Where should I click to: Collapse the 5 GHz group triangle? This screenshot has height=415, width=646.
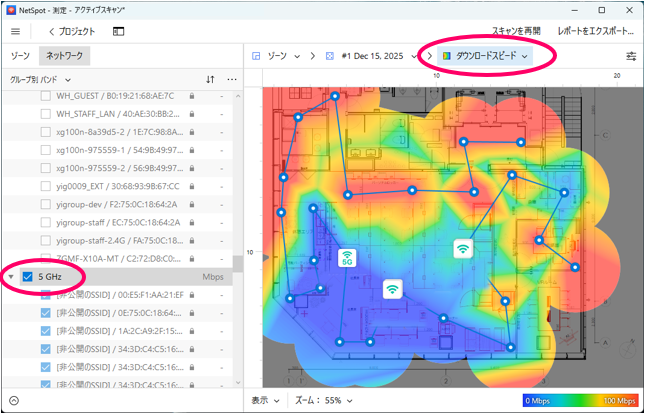pyautogui.click(x=11, y=277)
